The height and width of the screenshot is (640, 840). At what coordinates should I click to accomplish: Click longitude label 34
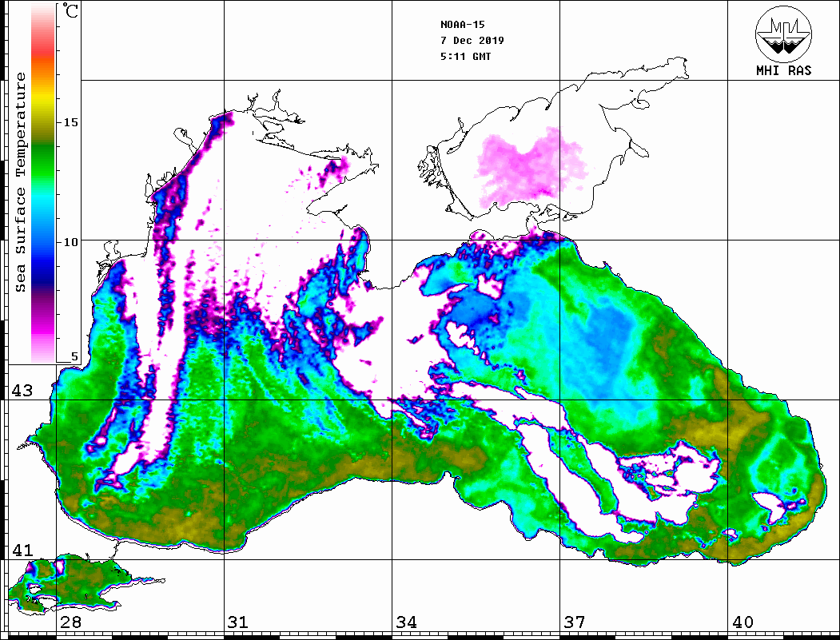coord(406,622)
